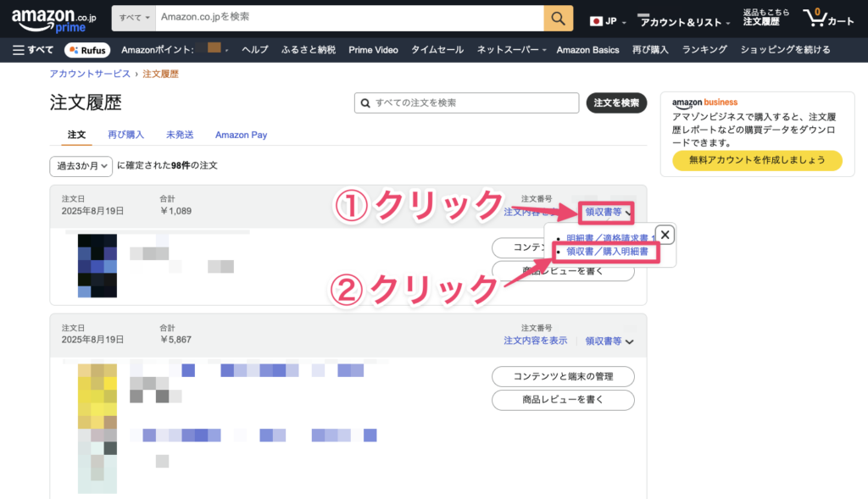Image resolution: width=868 pixels, height=499 pixels.
Task: Submit search with the orange magnifier button
Action: [x=558, y=19]
